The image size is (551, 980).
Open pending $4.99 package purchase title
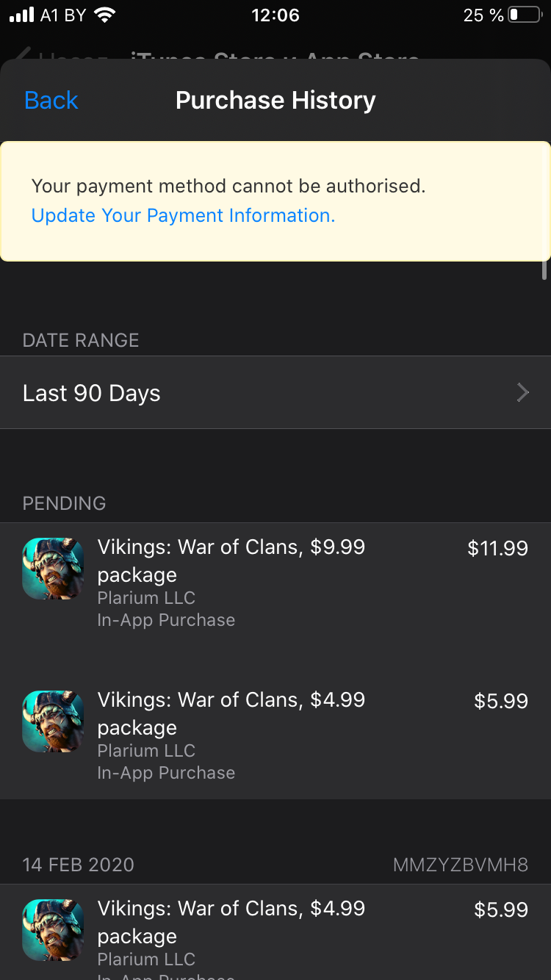(231, 713)
